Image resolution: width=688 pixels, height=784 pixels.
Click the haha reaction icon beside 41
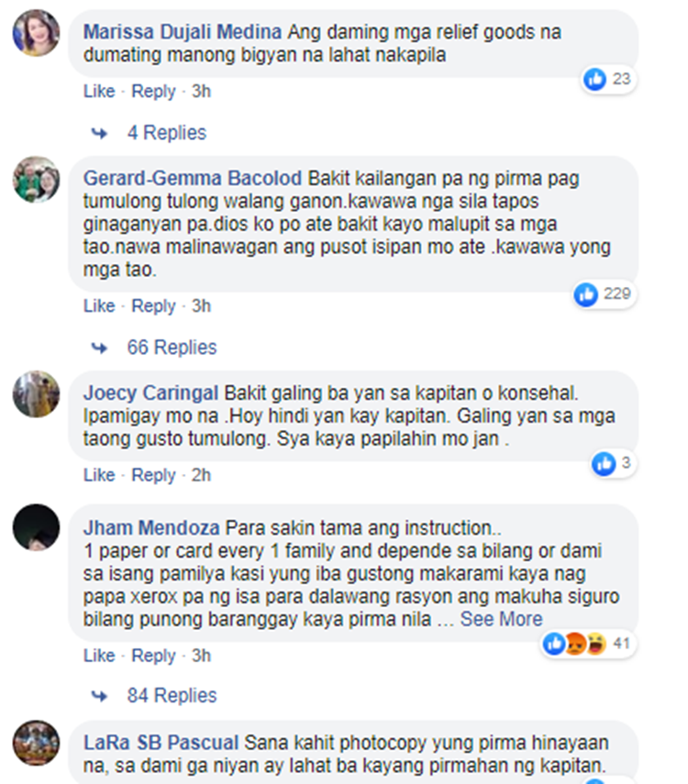click(596, 644)
